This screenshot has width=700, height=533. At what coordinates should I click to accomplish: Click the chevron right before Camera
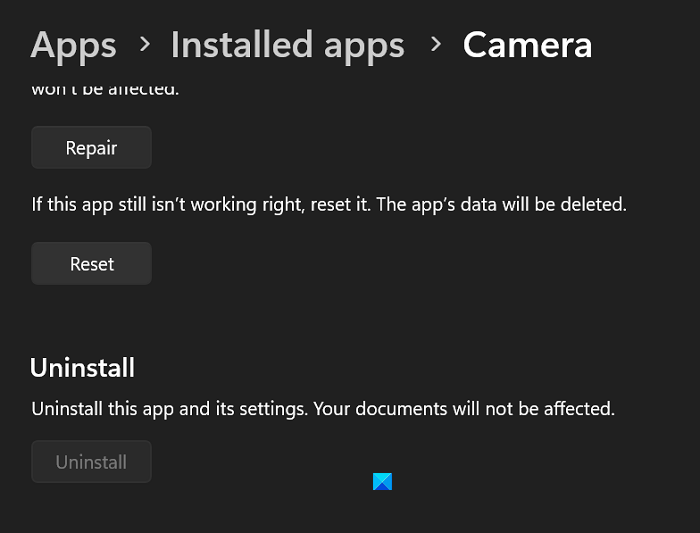click(435, 44)
